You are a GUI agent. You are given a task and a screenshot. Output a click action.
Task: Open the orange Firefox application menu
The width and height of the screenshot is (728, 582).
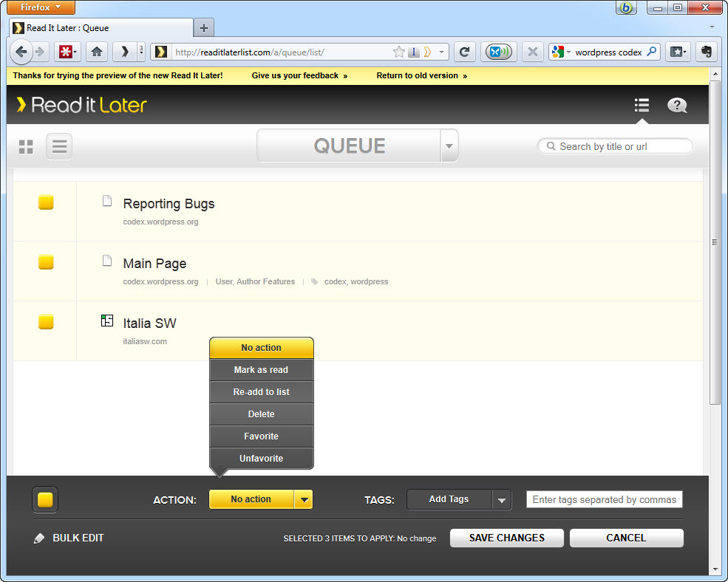[x=41, y=7]
